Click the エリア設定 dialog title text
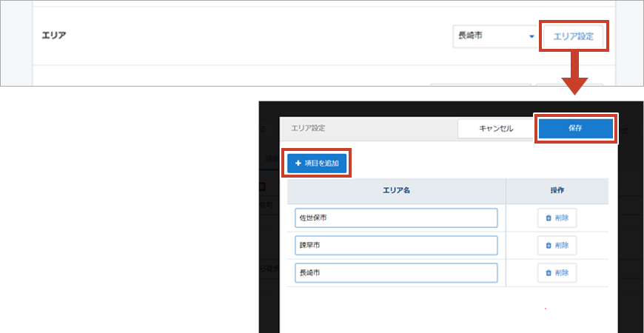This screenshot has width=644, height=333. point(308,128)
